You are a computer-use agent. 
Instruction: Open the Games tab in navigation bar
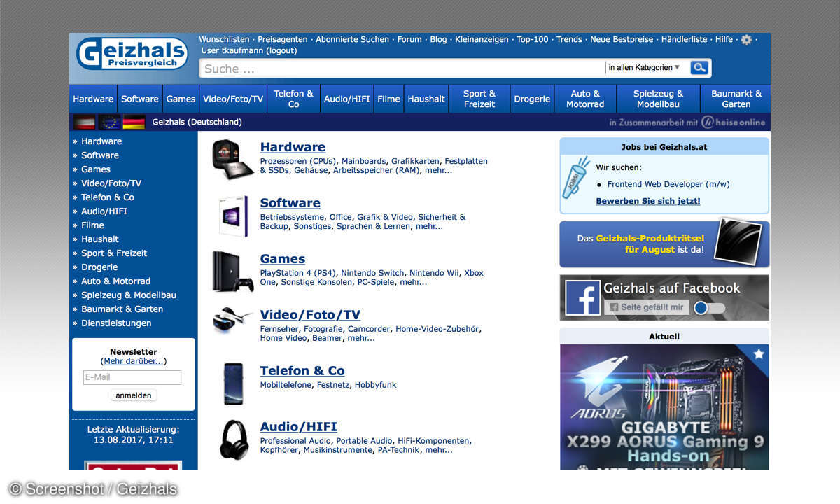coord(181,99)
